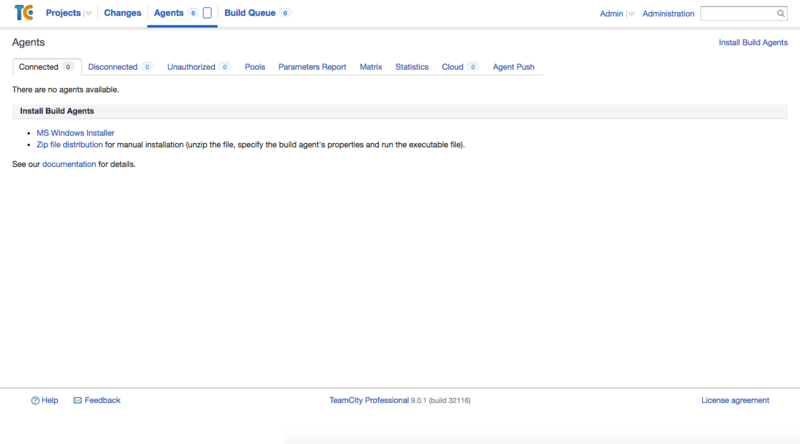Go to Administration
This screenshot has width=800, height=444.
tap(668, 14)
